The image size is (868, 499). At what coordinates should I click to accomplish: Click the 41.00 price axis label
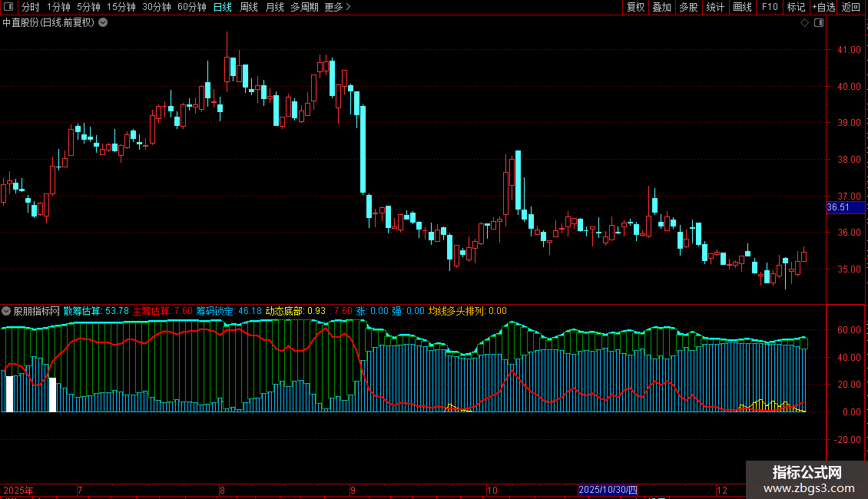pos(849,50)
